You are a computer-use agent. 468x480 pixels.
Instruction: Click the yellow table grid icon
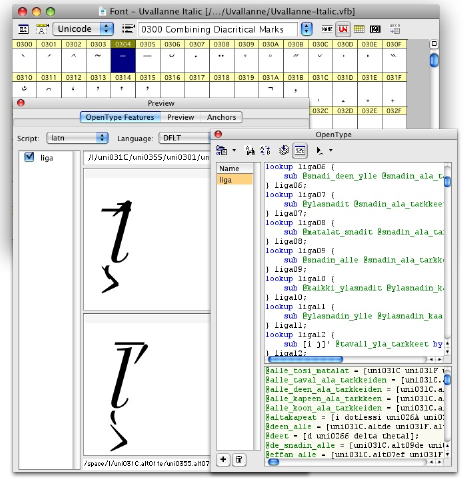(x=359, y=29)
